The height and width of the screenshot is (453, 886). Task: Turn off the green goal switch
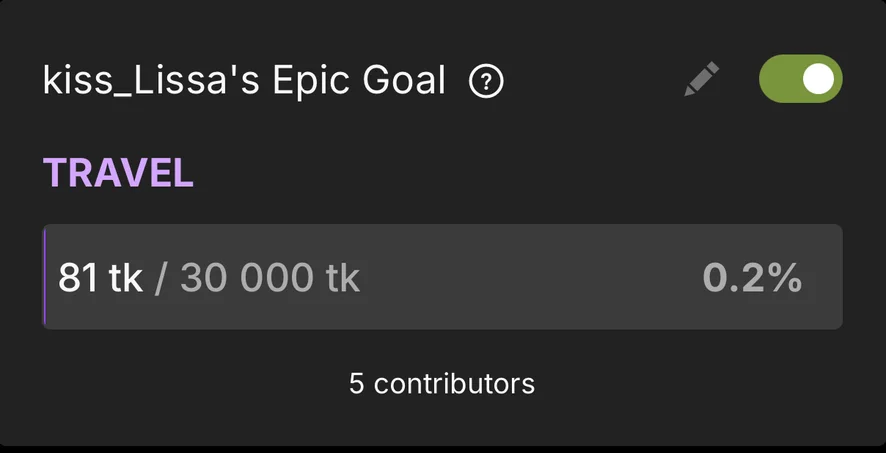point(801,79)
